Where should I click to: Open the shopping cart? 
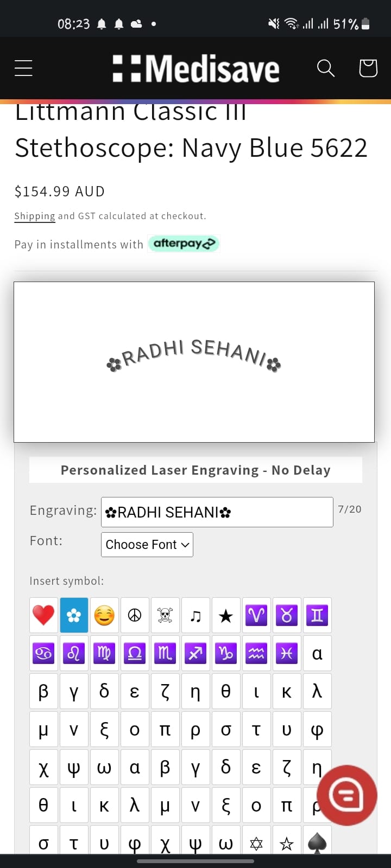point(368,68)
